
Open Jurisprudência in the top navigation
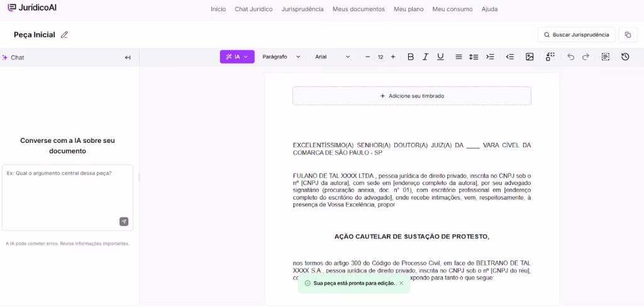click(x=303, y=9)
